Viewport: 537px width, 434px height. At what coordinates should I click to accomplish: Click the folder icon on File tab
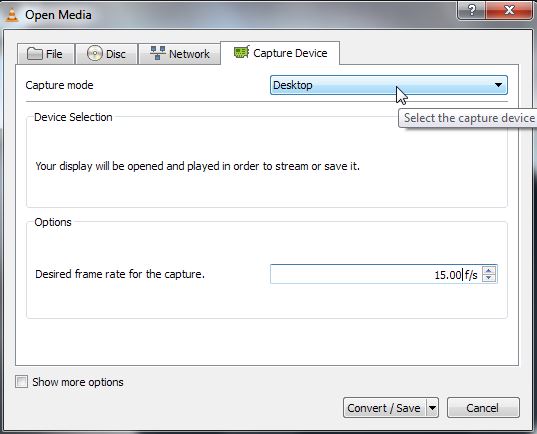pos(35,54)
